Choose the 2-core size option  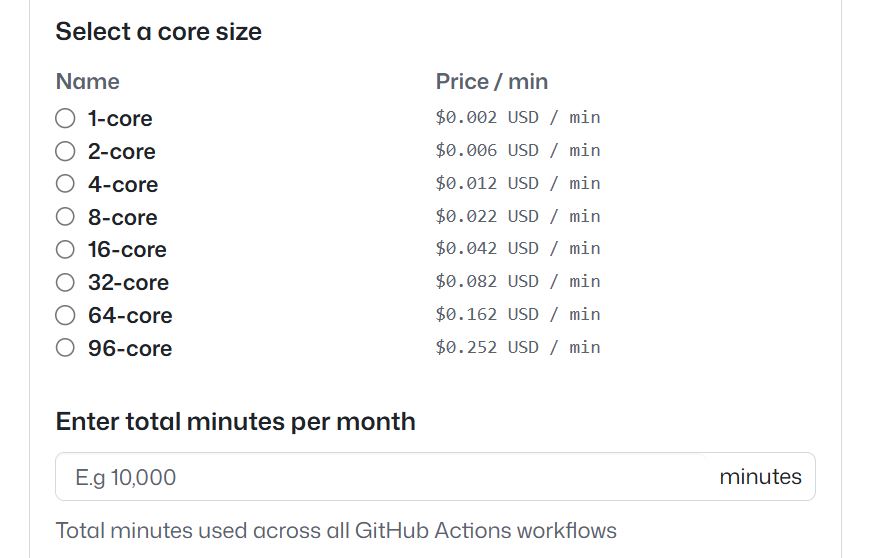65,151
